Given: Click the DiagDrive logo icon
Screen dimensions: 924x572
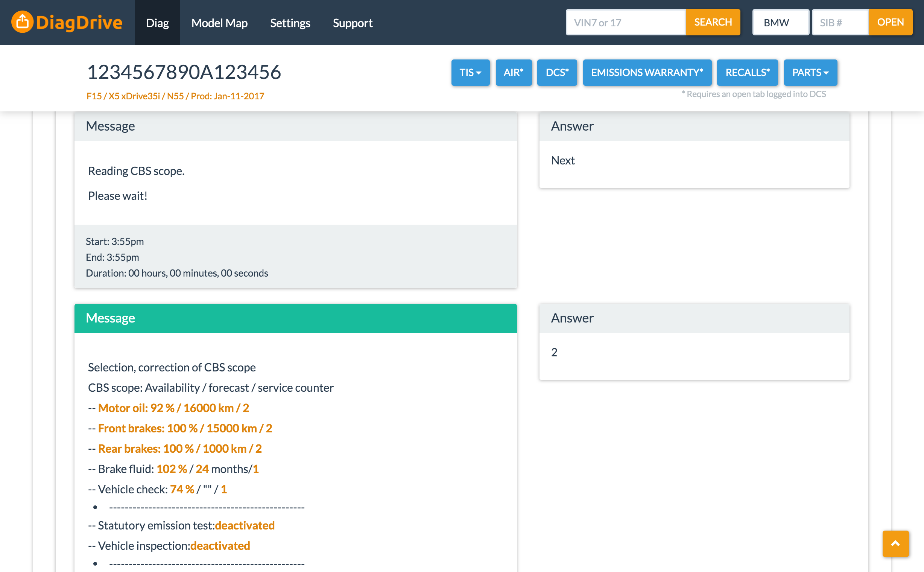Looking at the screenshot, I should pyautogui.click(x=22, y=22).
